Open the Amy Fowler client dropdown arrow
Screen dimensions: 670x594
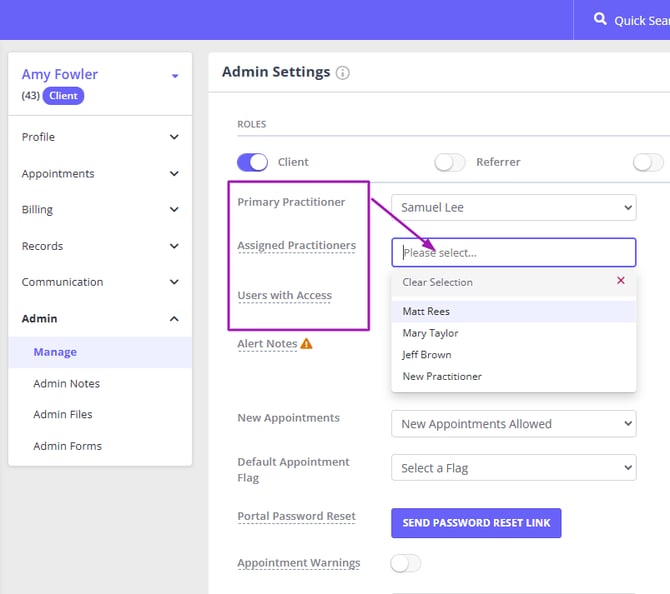click(x=175, y=76)
